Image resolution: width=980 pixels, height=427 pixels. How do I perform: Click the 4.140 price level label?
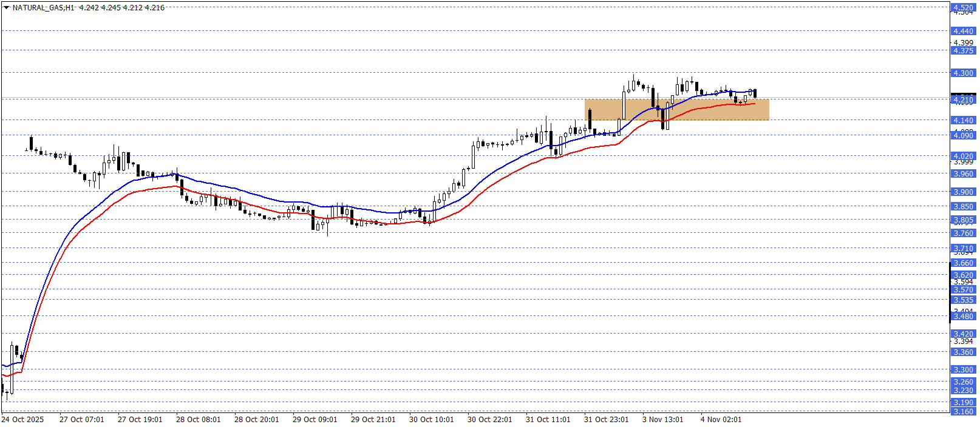click(x=963, y=120)
